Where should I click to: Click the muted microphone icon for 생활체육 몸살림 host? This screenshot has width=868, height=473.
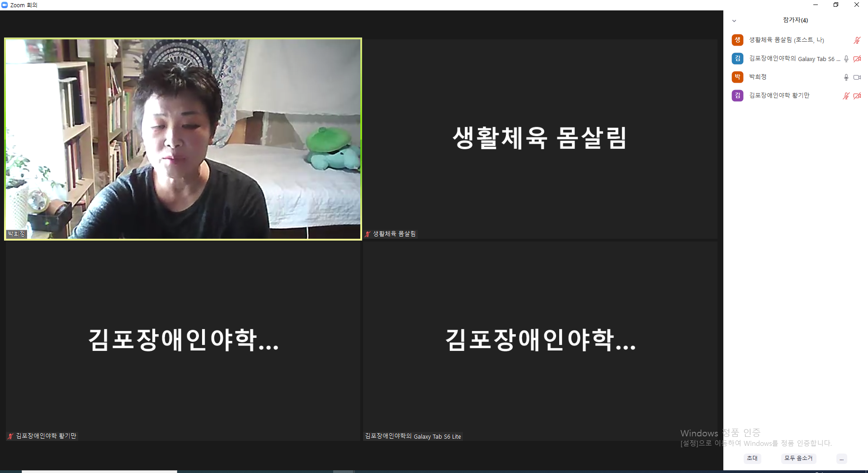click(857, 40)
